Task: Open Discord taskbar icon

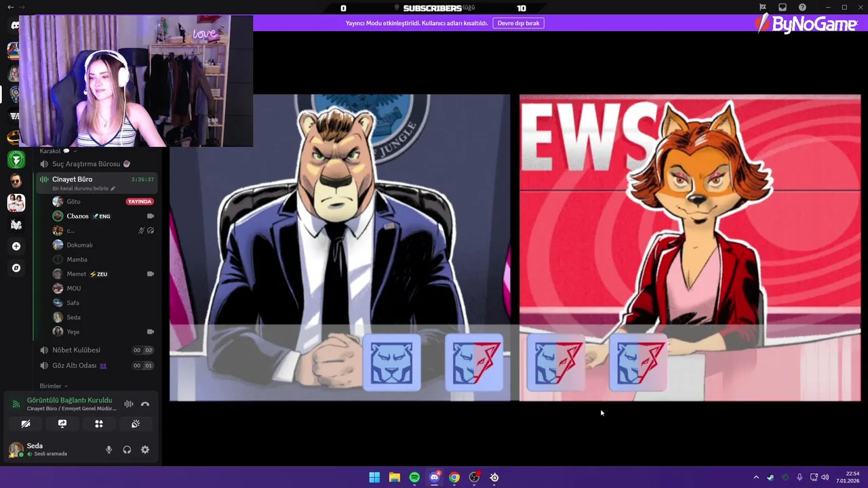Action: (435, 477)
